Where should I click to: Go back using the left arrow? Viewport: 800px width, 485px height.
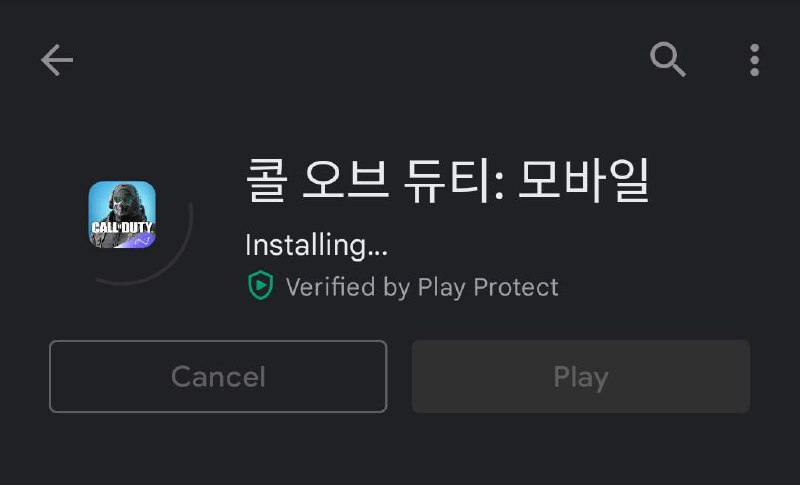(57, 60)
